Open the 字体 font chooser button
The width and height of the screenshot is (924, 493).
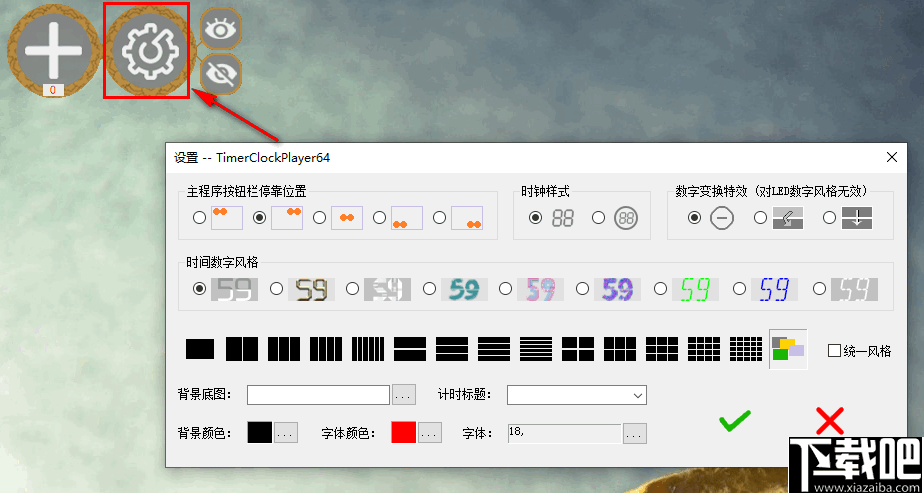[x=635, y=433]
